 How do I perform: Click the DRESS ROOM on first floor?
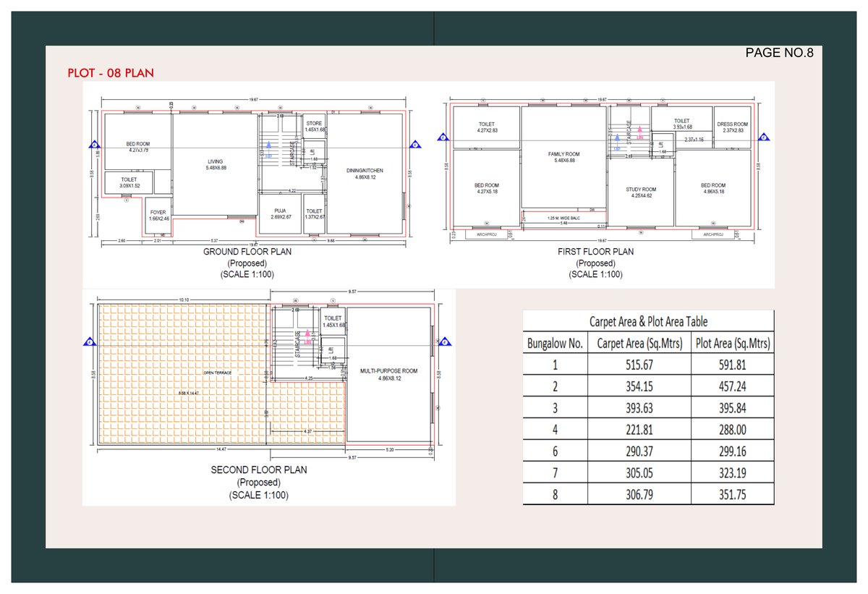coord(733,127)
